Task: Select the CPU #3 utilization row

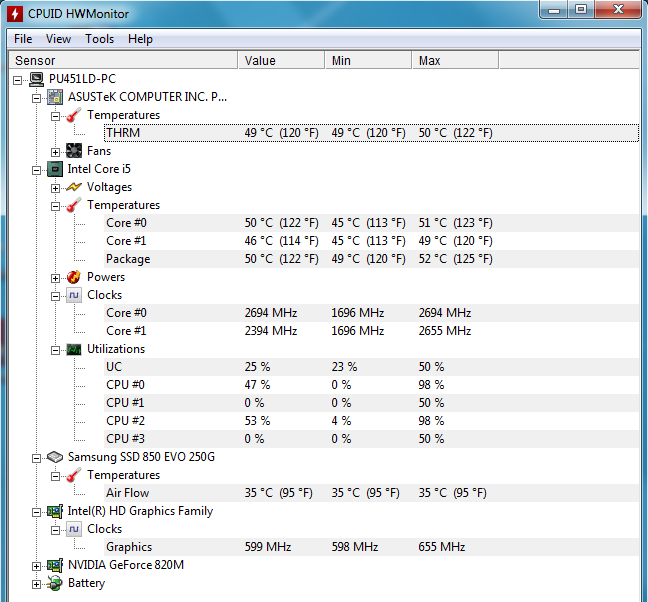Action: 371,439
